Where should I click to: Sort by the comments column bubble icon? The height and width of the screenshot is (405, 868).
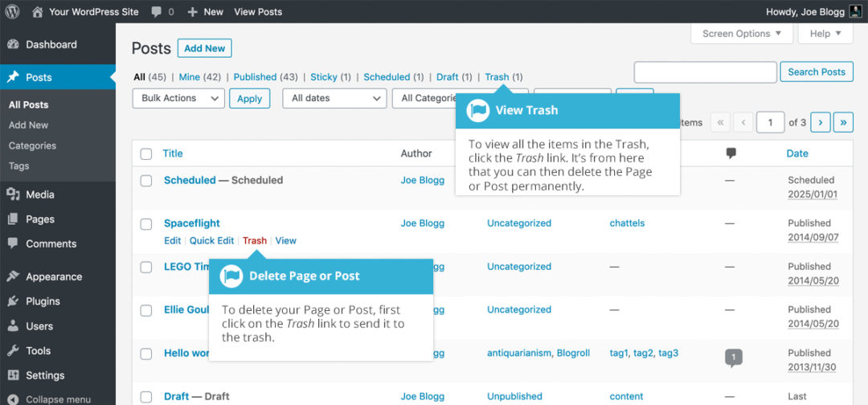click(x=731, y=153)
